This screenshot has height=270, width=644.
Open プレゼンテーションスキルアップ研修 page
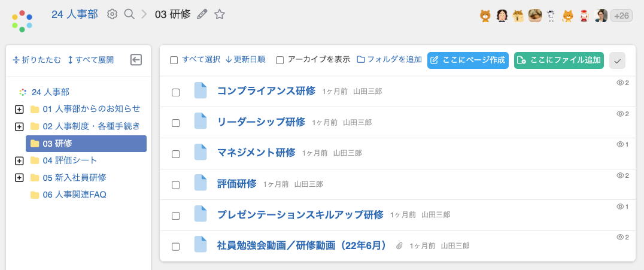click(300, 214)
